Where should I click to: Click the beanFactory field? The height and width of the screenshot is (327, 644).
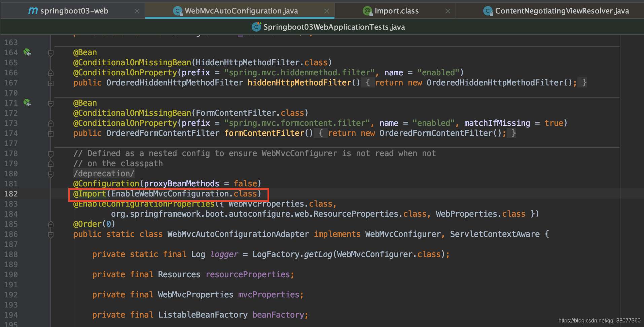[278, 315]
